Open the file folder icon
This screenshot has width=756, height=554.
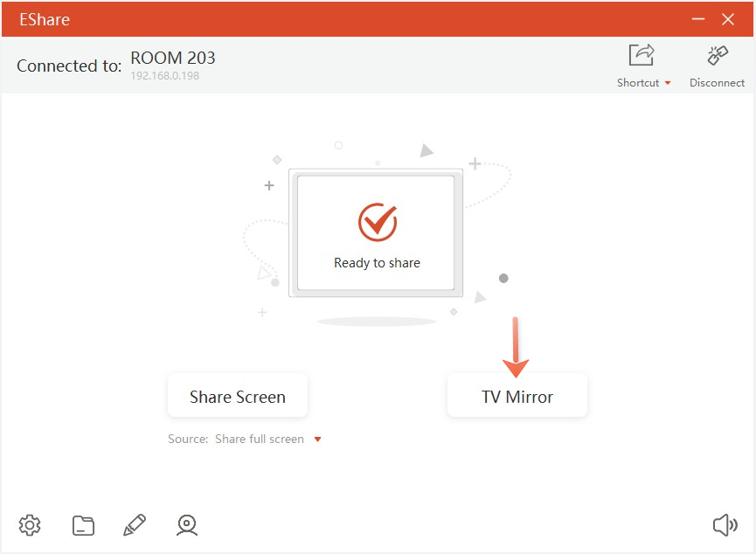[x=83, y=525]
